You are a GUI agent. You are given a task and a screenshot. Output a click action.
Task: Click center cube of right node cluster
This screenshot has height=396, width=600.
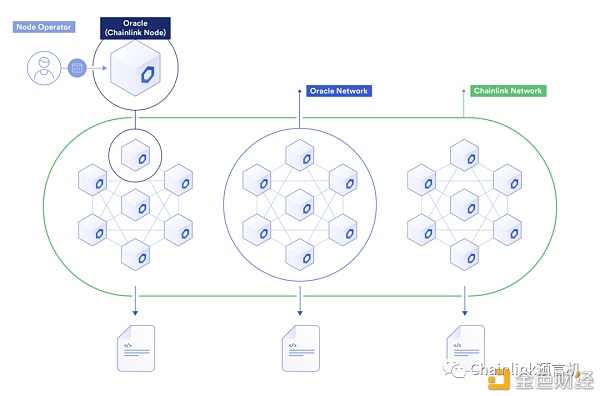click(464, 205)
